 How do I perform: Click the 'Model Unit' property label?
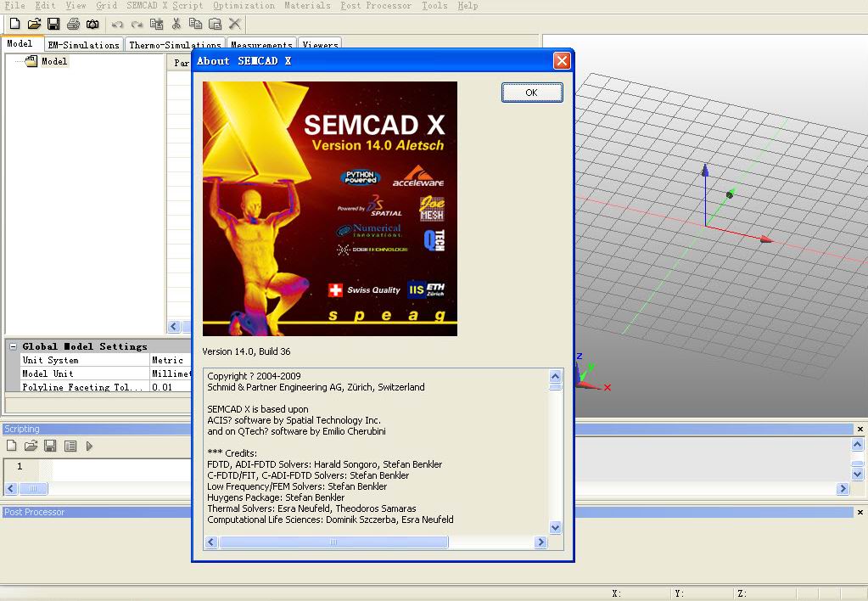point(48,374)
